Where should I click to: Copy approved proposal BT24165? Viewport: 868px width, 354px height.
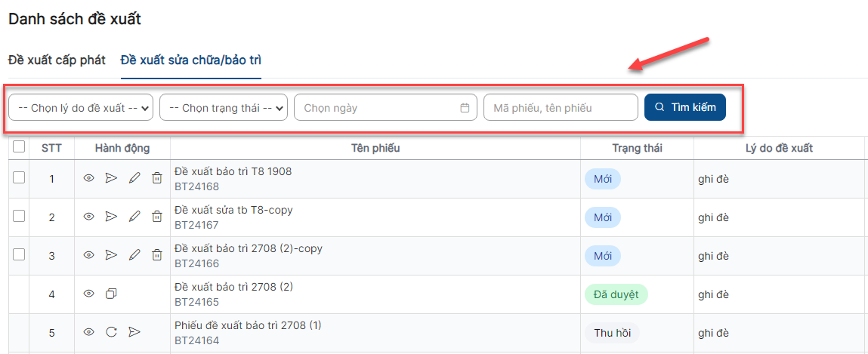click(x=111, y=294)
